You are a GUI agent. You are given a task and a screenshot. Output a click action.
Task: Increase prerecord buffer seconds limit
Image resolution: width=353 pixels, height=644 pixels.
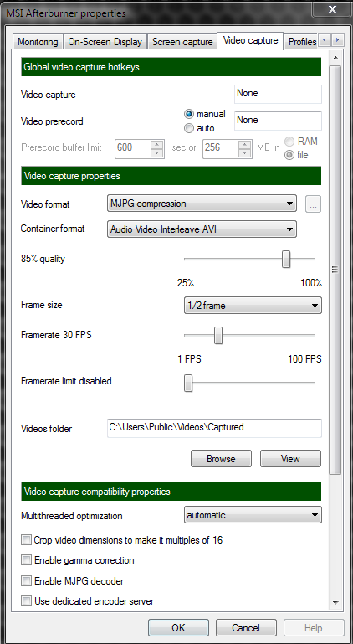coord(157,143)
